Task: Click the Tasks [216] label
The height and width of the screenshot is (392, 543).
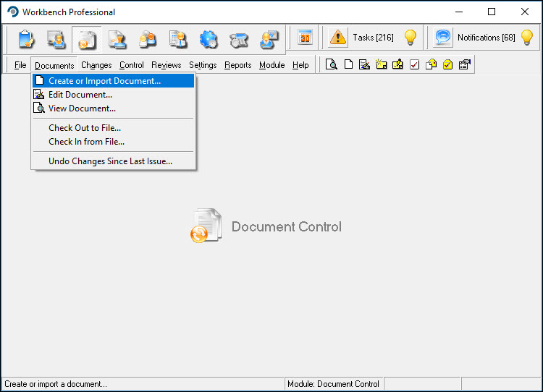Action: pyautogui.click(x=373, y=38)
